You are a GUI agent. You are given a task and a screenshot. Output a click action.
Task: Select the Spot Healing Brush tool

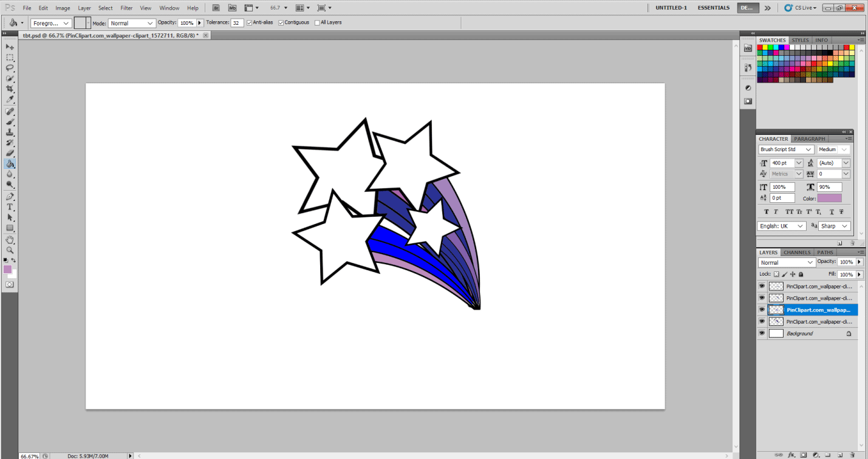10,112
